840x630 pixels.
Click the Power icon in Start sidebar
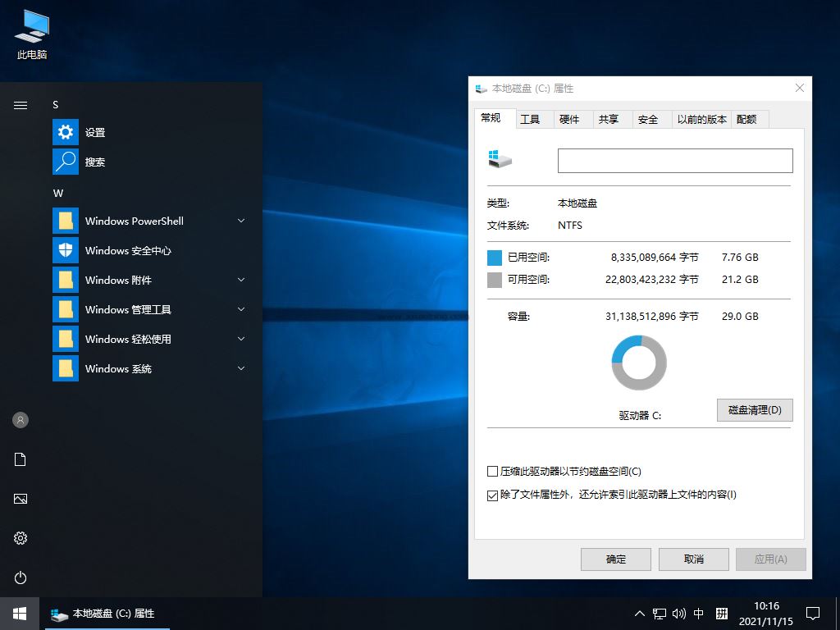tap(21, 577)
